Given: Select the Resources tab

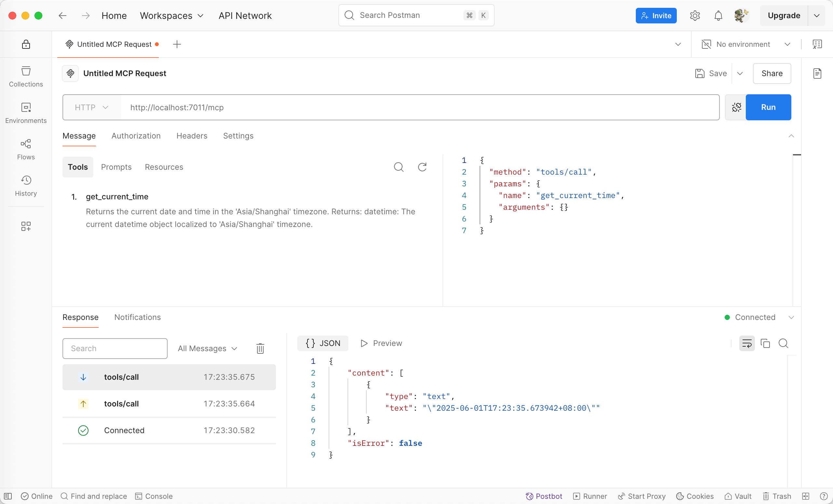Looking at the screenshot, I should coord(164,167).
